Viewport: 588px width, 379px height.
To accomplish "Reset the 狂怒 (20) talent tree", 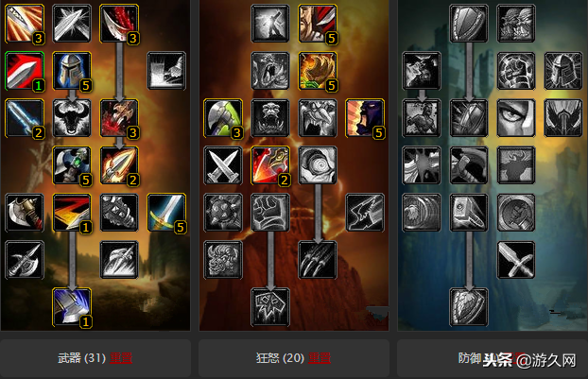I will coord(320,358).
